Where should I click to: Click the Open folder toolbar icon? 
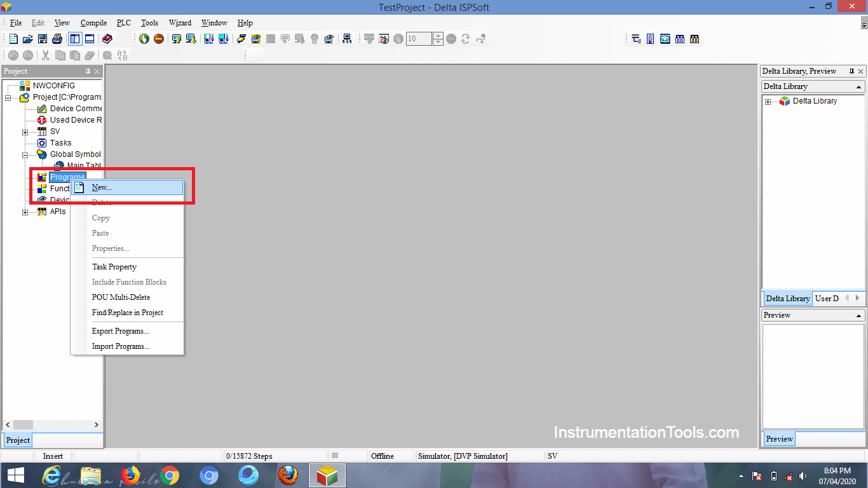click(28, 39)
